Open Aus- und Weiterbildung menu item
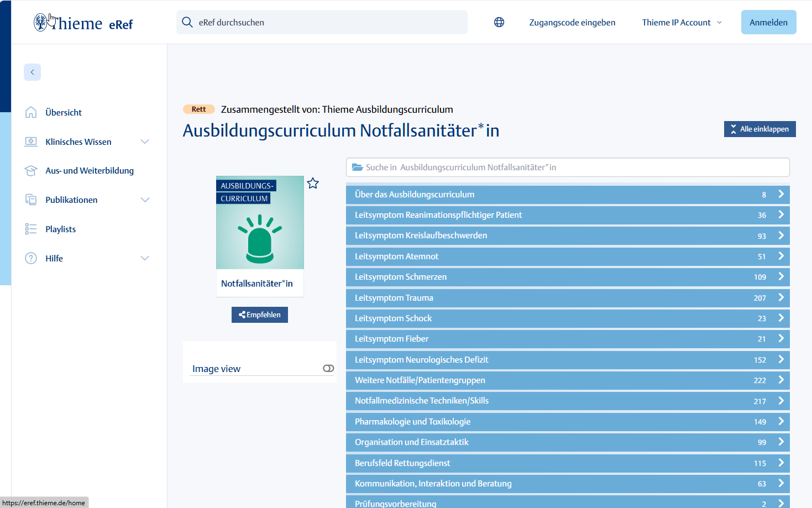 coord(90,171)
